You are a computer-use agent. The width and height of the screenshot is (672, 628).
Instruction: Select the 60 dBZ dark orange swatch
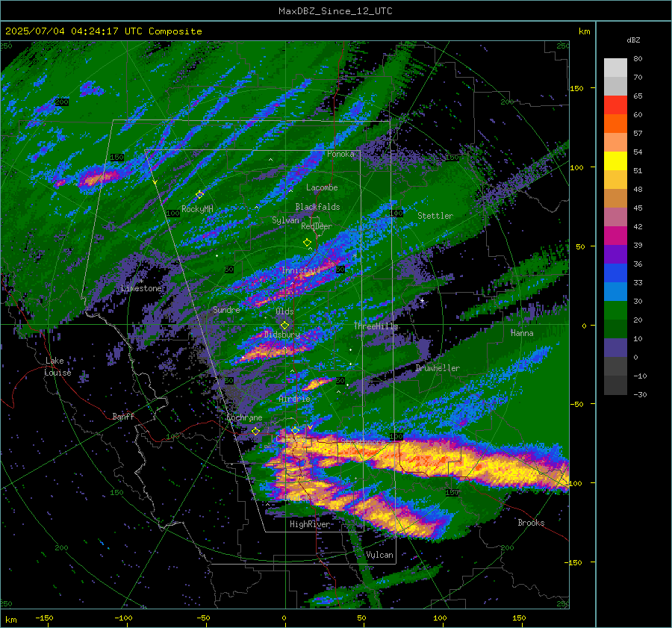pos(615,124)
